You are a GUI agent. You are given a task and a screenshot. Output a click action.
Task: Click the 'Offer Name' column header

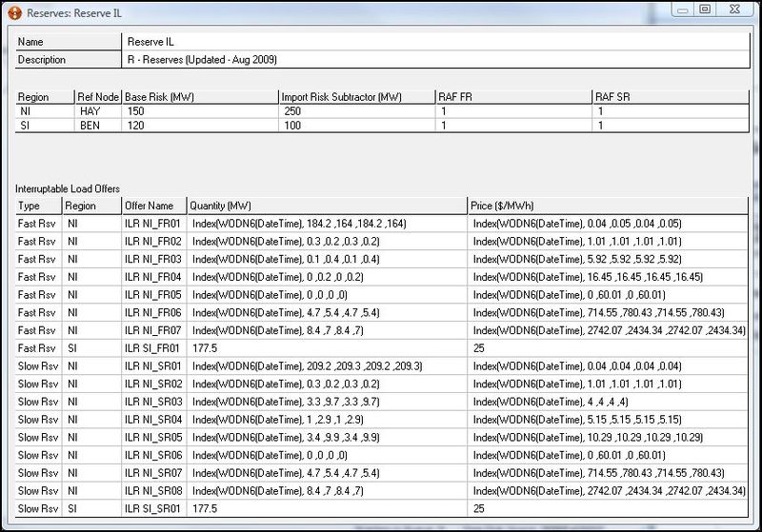[154, 206]
